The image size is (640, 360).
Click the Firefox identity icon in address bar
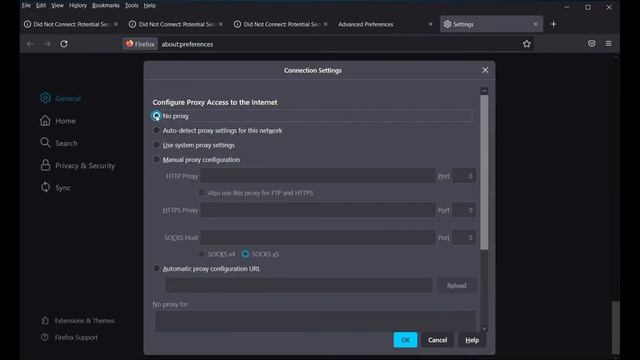tap(140, 44)
